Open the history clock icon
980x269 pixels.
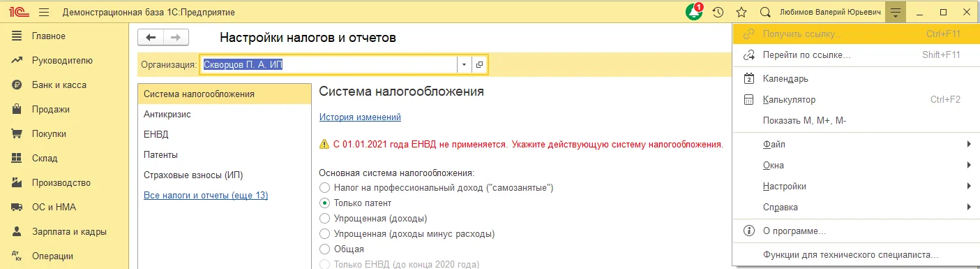click(x=718, y=12)
